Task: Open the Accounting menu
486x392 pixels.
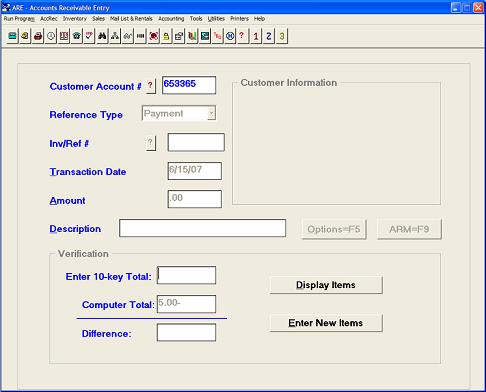Action: pyautogui.click(x=171, y=19)
